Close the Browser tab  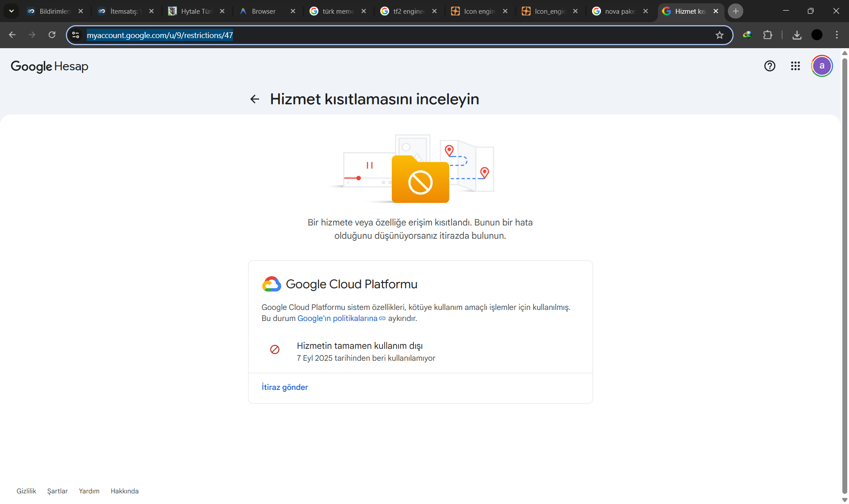(x=293, y=11)
